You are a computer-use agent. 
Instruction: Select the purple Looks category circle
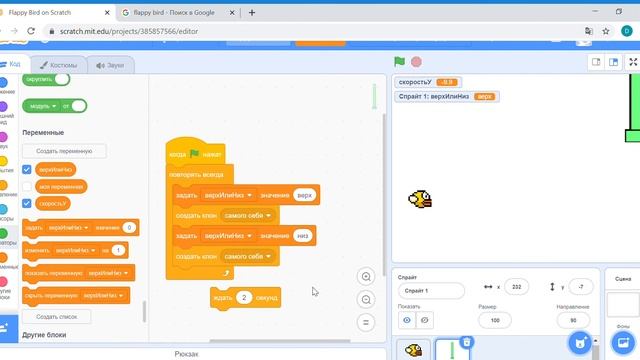(3, 107)
